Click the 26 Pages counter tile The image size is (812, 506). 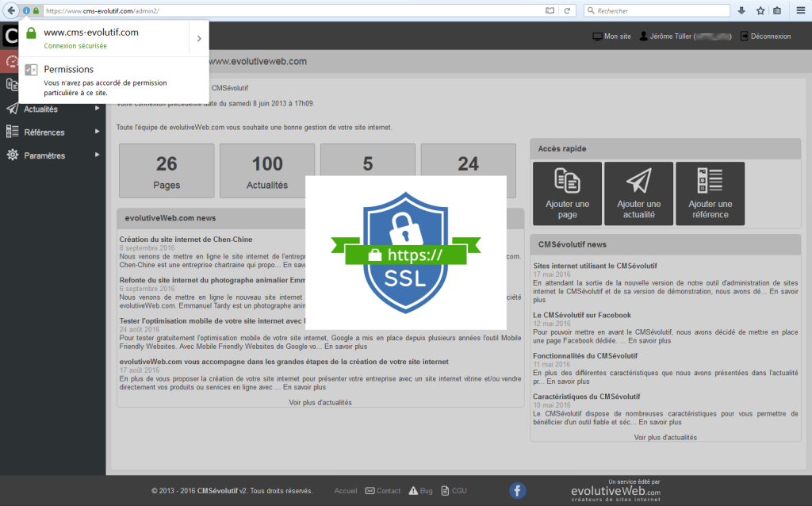click(x=167, y=171)
